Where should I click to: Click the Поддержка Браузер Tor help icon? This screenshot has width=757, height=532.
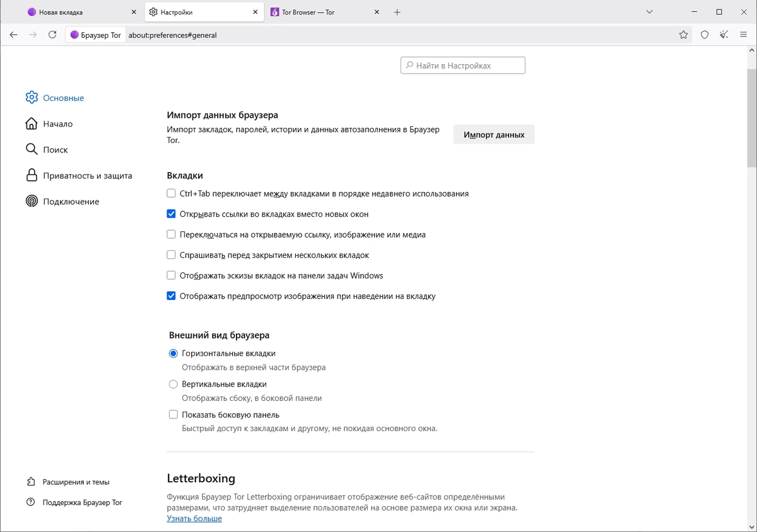(x=31, y=502)
